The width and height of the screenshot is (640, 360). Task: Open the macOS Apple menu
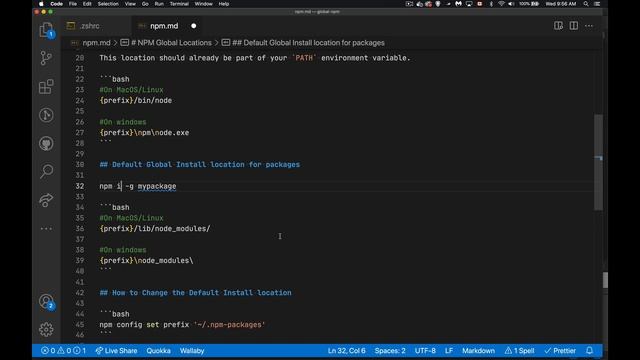pyautogui.click(x=41, y=4)
